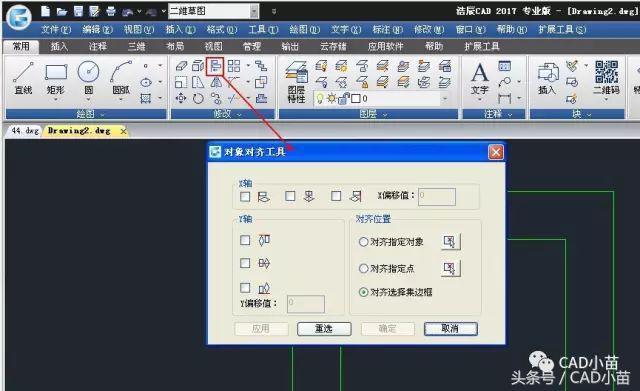640x391 pixels.
Task: Click the Y偏移值 input field
Action: (x=306, y=304)
